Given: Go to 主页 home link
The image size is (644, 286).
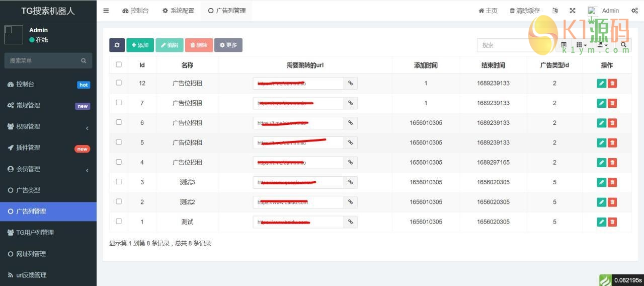Looking at the screenshot, I should tap(488, 11).
